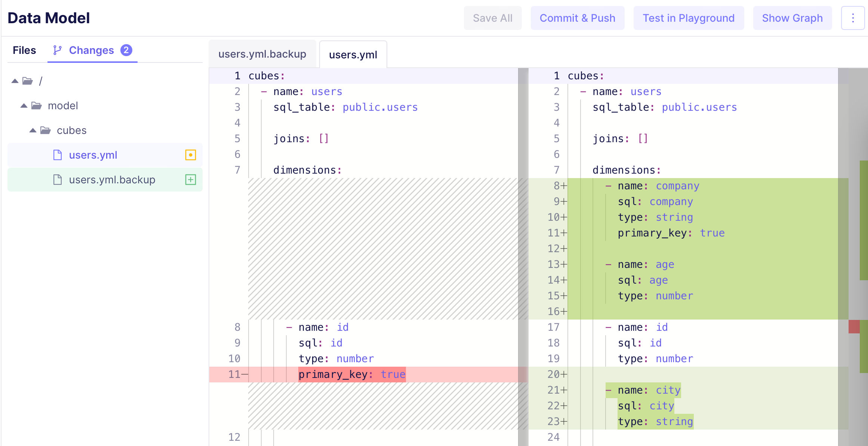Collapse the model folder arrow
Viewport: 868px width, 446px height.
pyautogui.click(x=24, y=106)
